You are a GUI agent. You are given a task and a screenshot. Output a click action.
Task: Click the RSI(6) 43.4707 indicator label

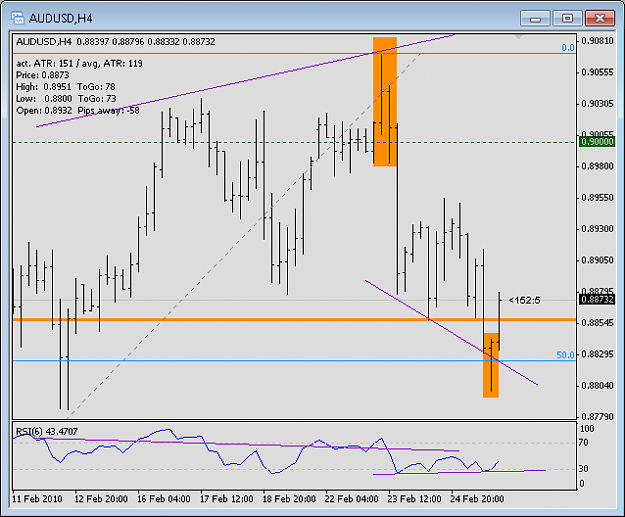[47, 431]
